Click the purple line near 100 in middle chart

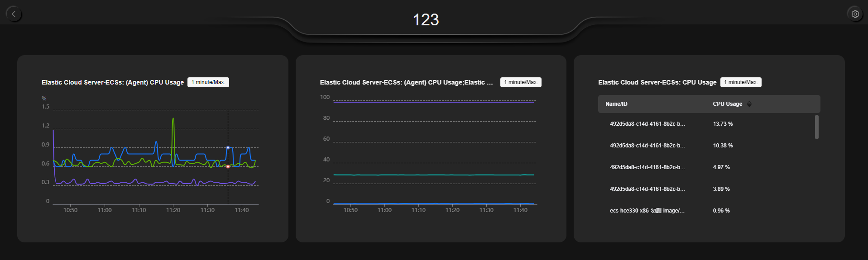pos(434,102)
